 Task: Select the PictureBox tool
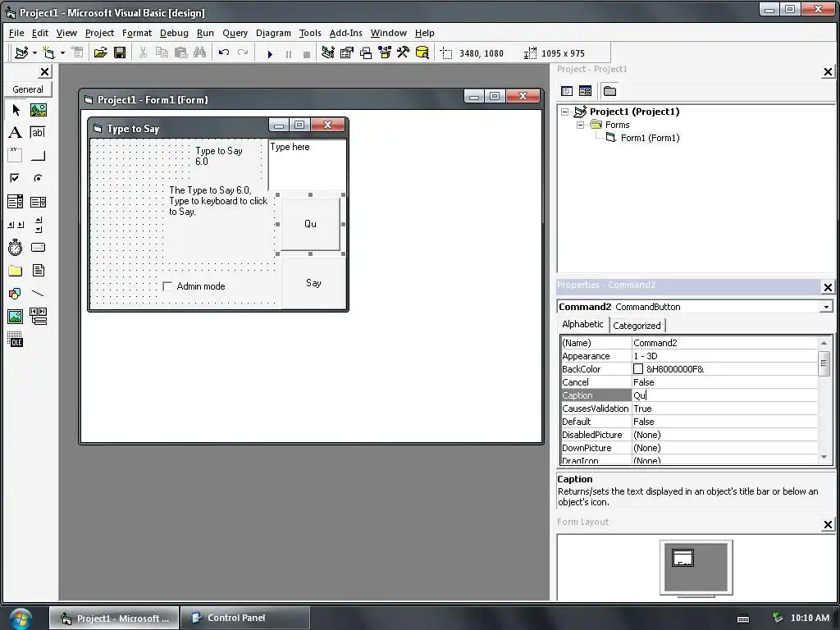point(38,110)
